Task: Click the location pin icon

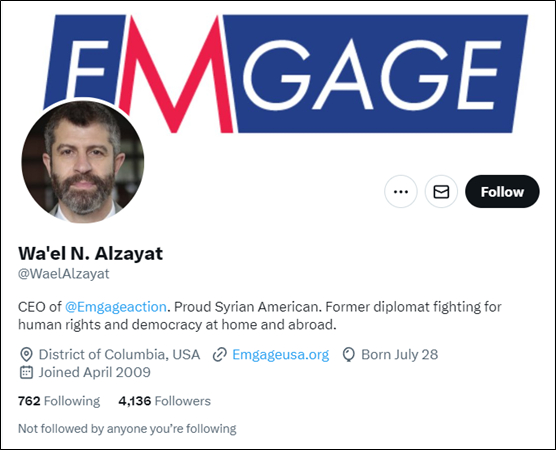Action: point(26,355)
